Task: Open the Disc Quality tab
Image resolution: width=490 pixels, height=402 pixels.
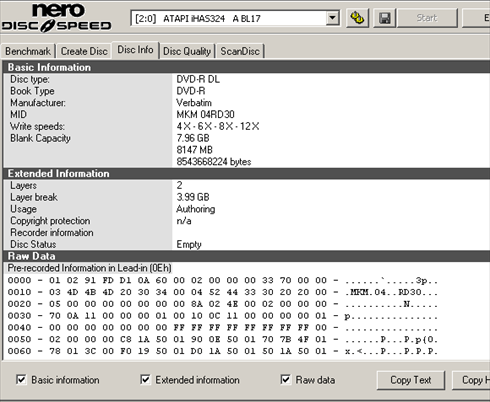Action: tap(187, 51)
